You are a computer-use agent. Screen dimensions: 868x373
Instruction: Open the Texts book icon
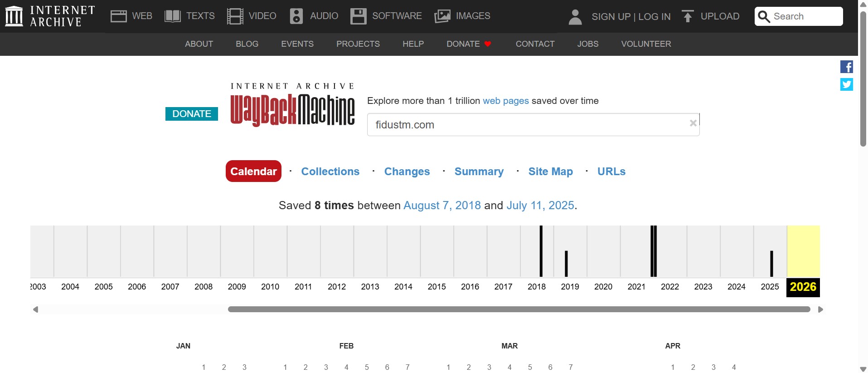(x=173, y=16)
